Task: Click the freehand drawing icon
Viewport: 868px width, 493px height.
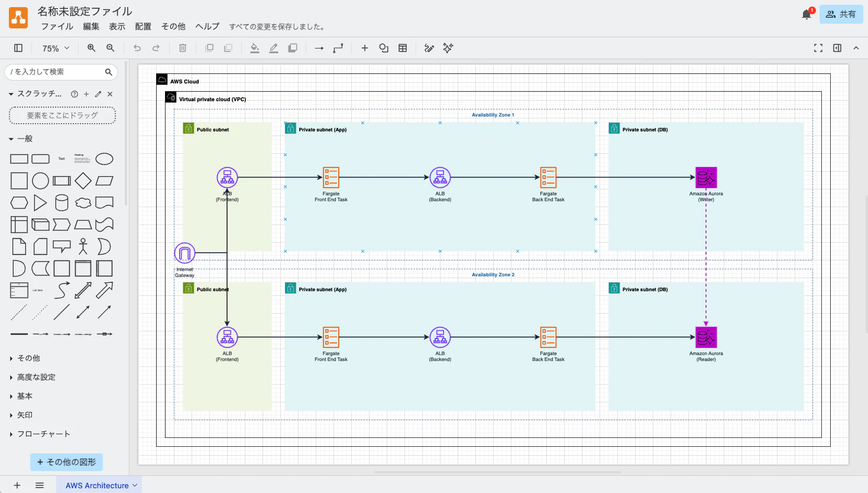Action: [x=429, y=48]
